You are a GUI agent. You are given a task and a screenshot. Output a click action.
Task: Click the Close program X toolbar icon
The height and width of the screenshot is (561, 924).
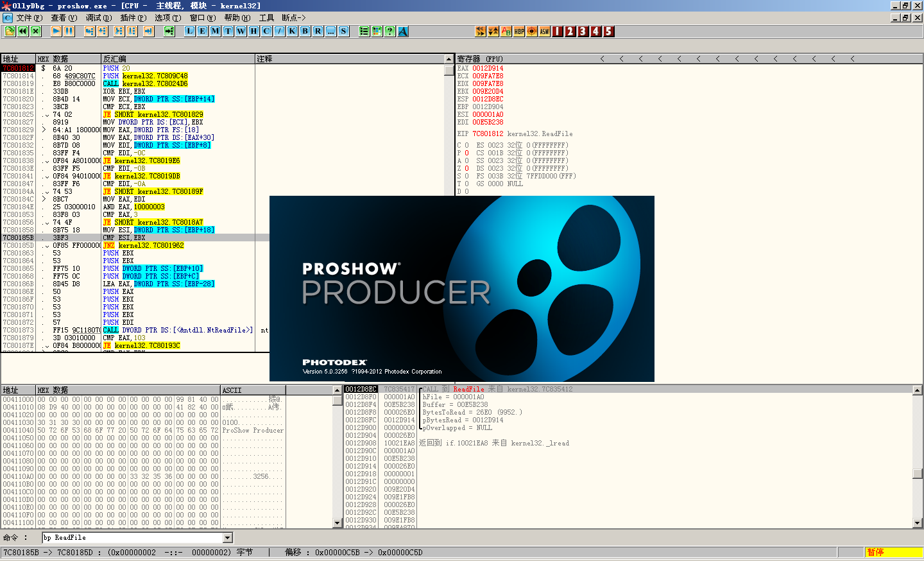(x=35, y=31)
